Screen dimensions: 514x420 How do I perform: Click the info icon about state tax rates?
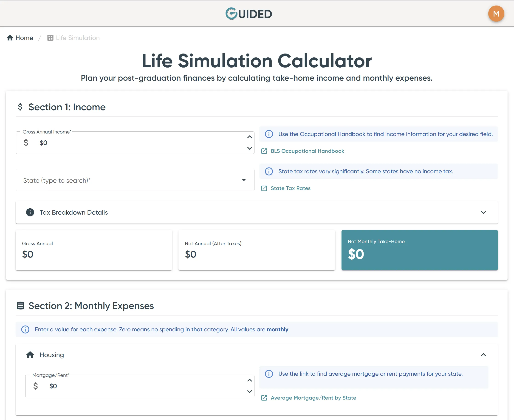pos(268,172)
